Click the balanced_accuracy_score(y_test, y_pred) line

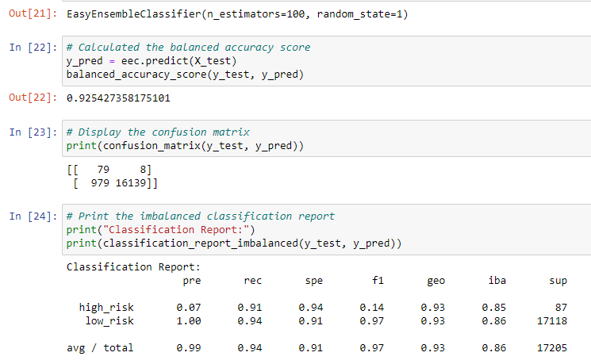click(x=185, y=75)
